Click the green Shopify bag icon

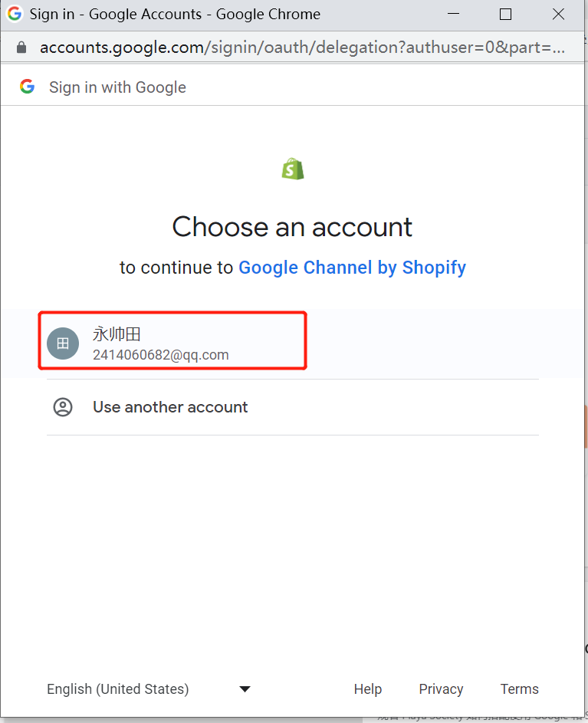pos(293,169)
